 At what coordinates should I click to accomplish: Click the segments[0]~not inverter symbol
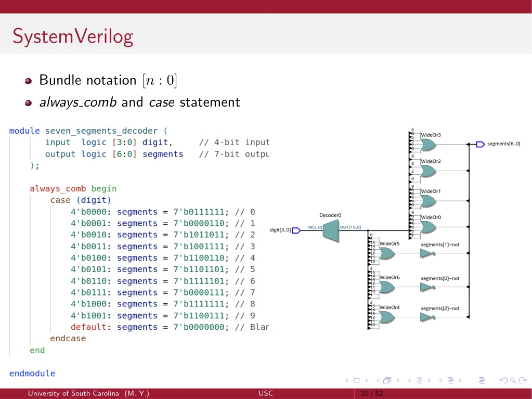click(x=427, y=287)
